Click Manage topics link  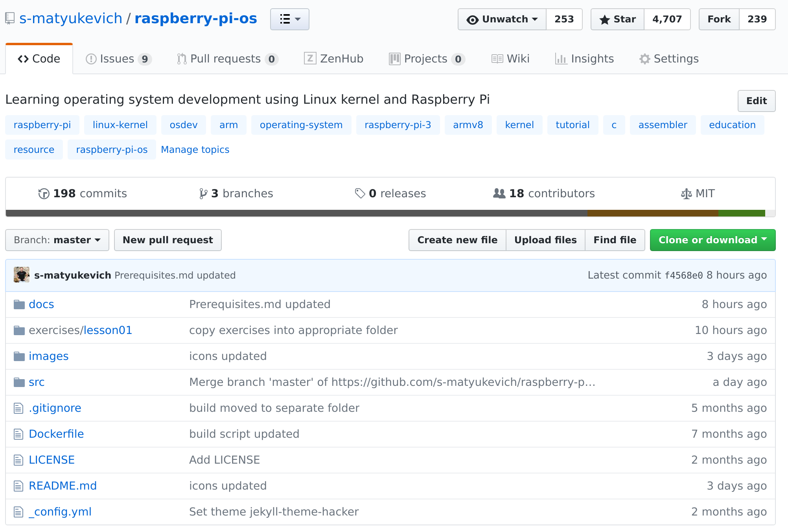tap(195, 150)
